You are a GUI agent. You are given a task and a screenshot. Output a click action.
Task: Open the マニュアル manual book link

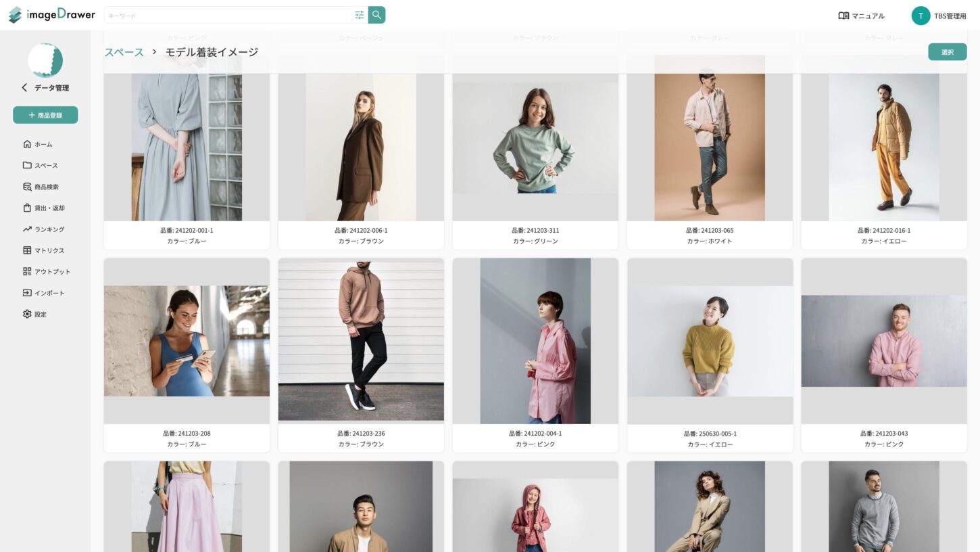pos(861,16)
